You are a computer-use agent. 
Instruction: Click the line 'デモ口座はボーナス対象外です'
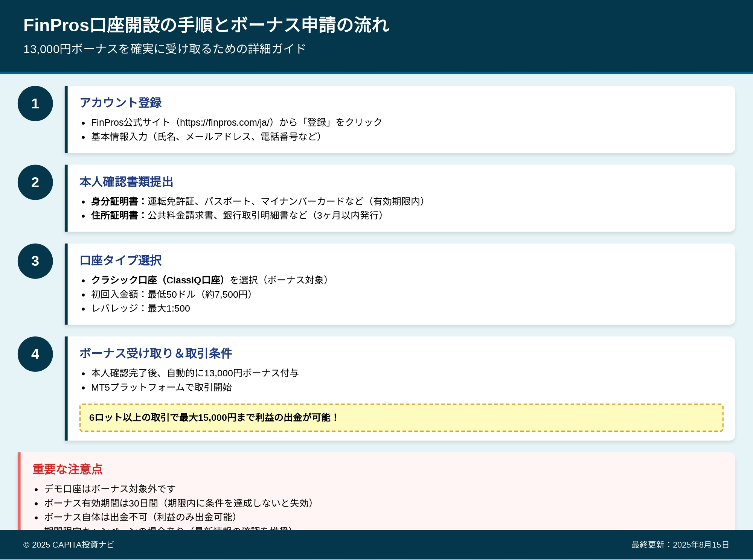(110, 489)
